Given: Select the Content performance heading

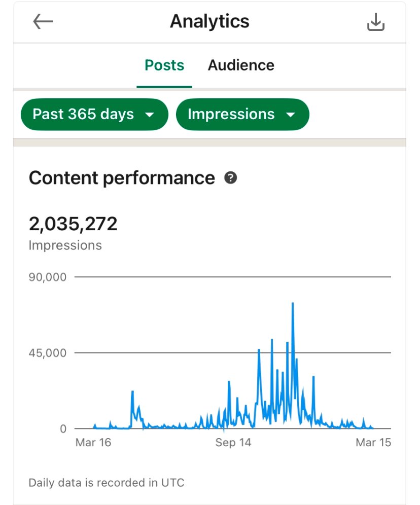Looking at the screenshot, I should (122, 178).
